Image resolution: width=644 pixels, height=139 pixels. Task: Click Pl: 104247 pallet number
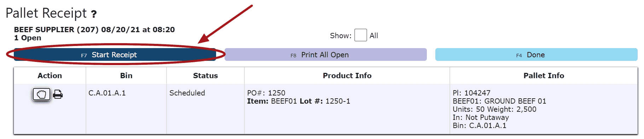[x=471, y=93]
